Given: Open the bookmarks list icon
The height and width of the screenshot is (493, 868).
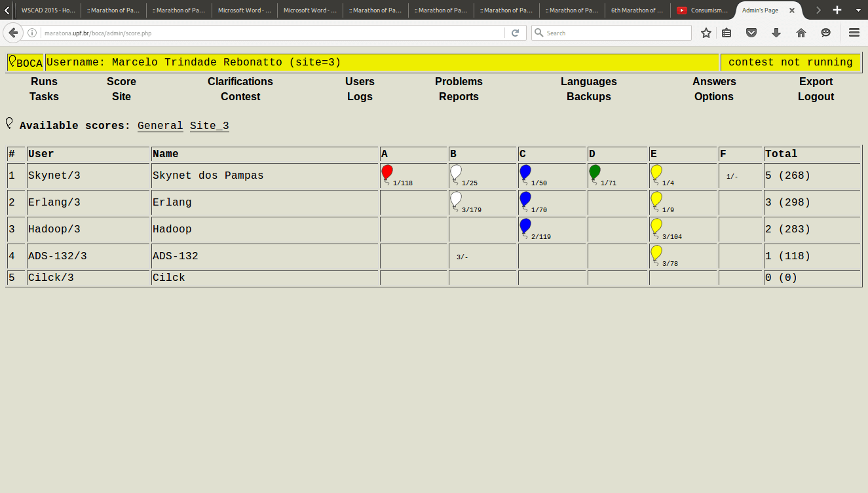Looking at the screenshot, I should click(x=726, y=33).
